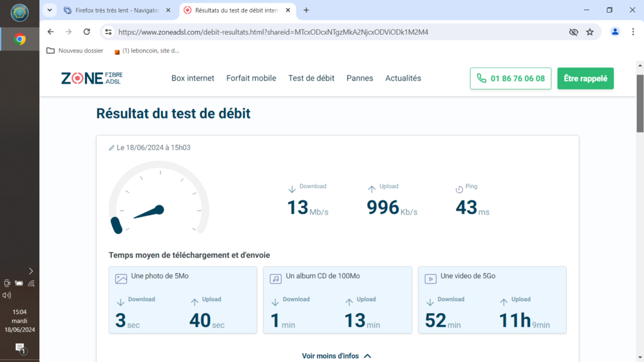
Task: Open the tab search dropdown
Action: click(x=50, y=10)
